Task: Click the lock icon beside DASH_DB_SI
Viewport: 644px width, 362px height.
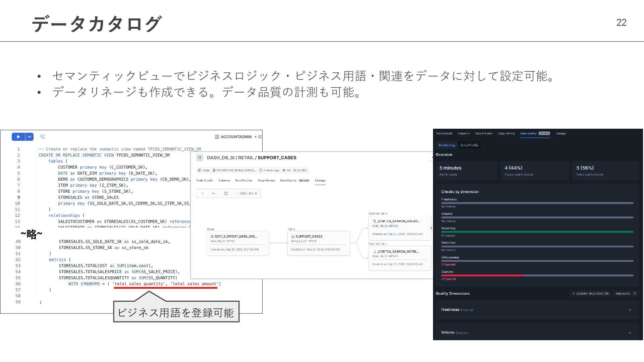Action: coord(200,158)
